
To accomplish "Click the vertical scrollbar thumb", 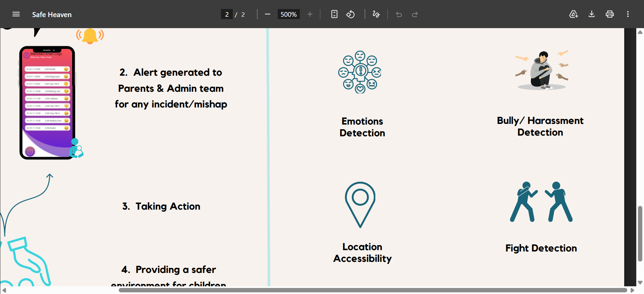I will tap(640, 233).
